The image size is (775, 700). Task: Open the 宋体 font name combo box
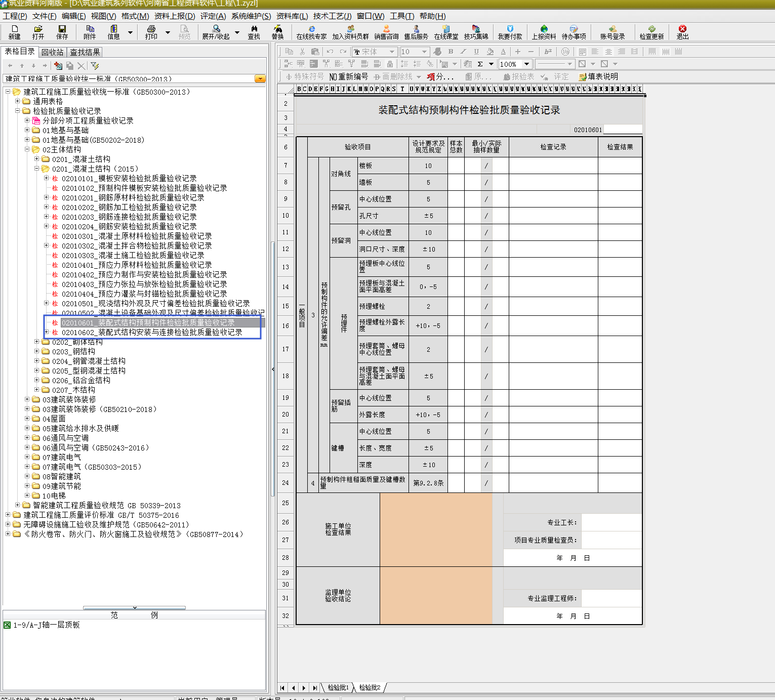pos(375,52)
